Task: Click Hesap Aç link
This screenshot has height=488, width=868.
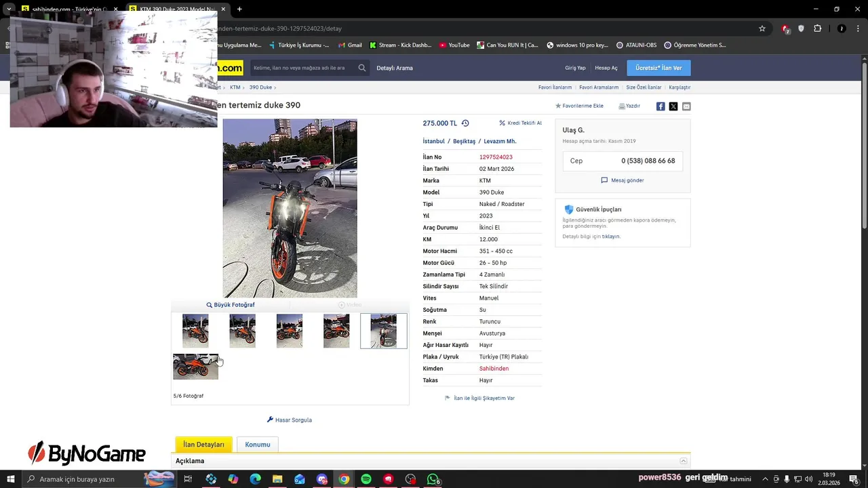Action: pyautogui.click(x=606, y=68)
